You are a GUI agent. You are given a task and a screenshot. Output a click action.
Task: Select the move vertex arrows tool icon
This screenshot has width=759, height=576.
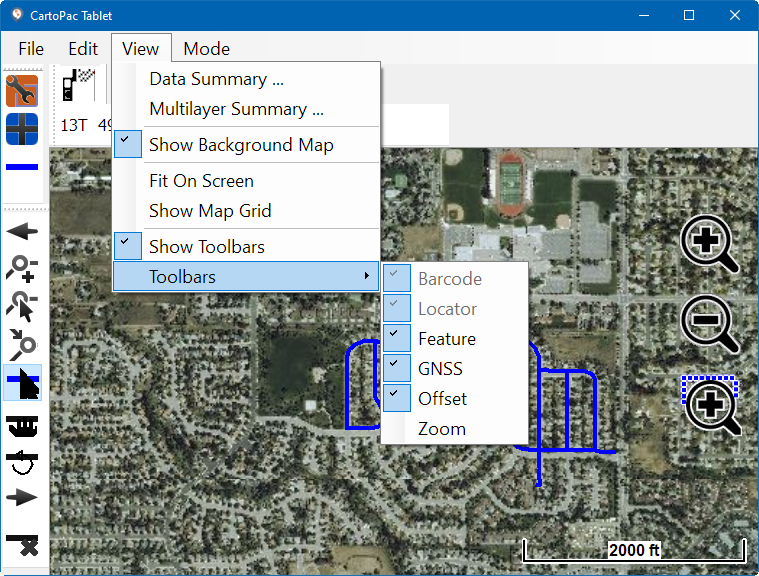(22, 345)
